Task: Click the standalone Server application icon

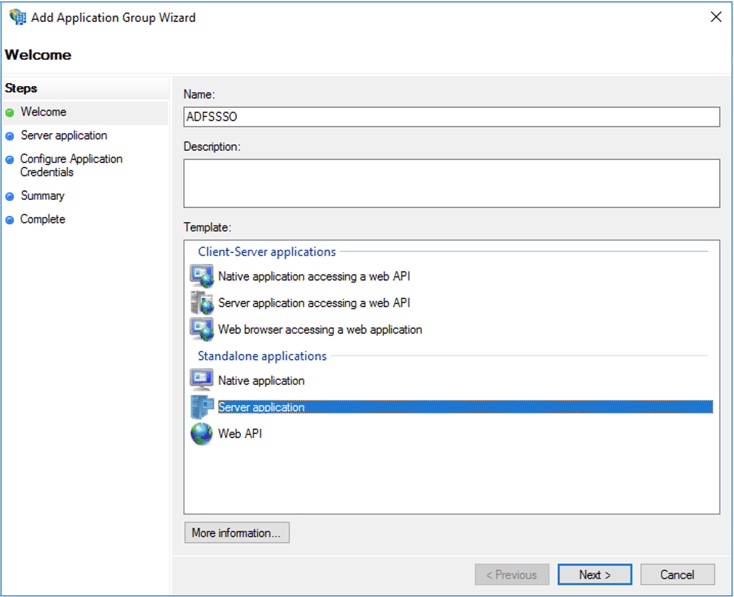Action: pos(201,407)
